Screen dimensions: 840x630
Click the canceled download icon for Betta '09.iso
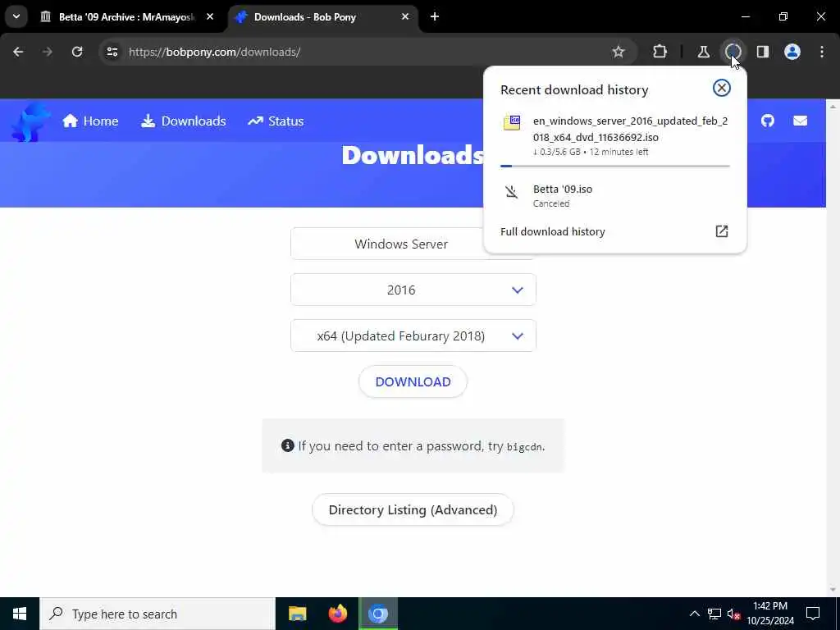512,192
